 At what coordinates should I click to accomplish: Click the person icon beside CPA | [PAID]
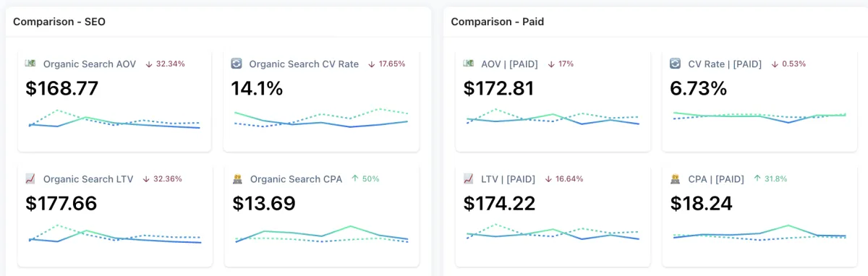(676, 178)
